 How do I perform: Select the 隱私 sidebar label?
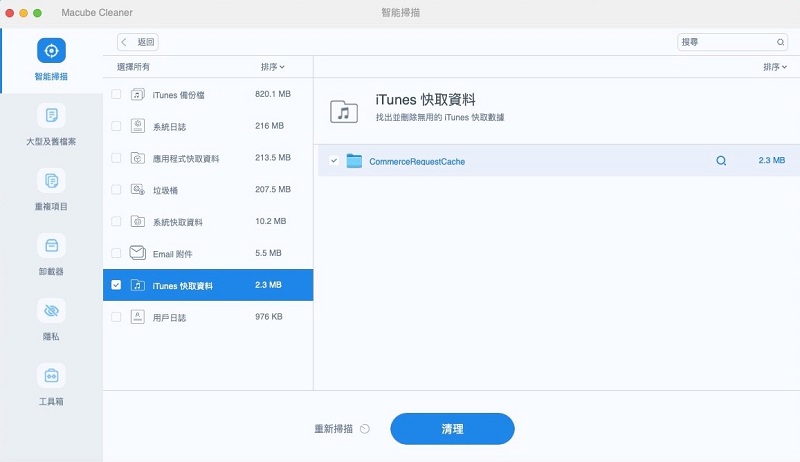coord(51,337)
